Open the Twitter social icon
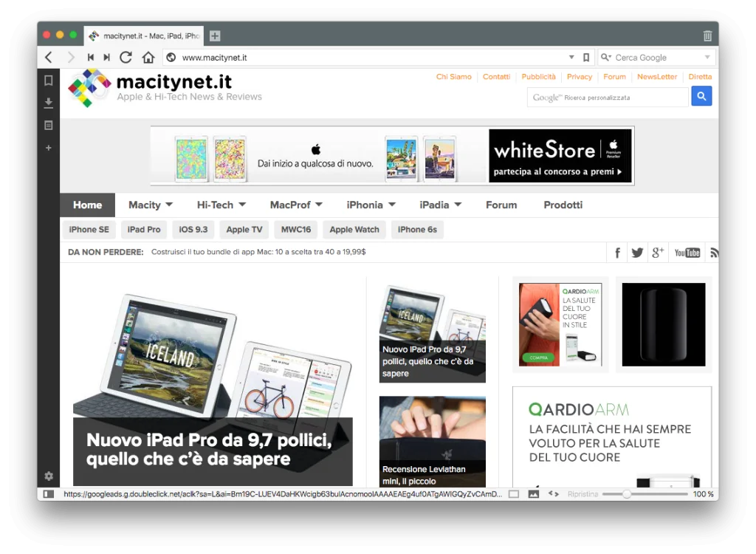The height and width of the screenshot is (554, 756). click(637, 253)
